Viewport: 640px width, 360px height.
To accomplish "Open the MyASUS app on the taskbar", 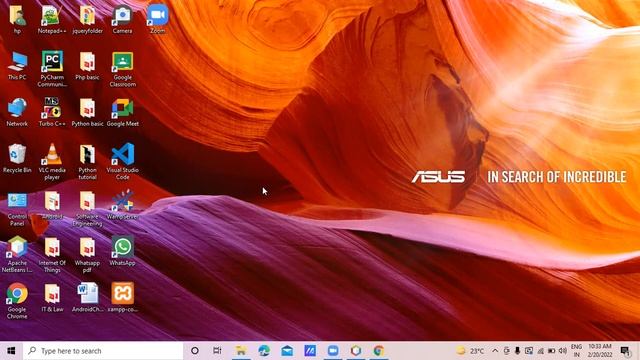I will click(x=310, y=351).
